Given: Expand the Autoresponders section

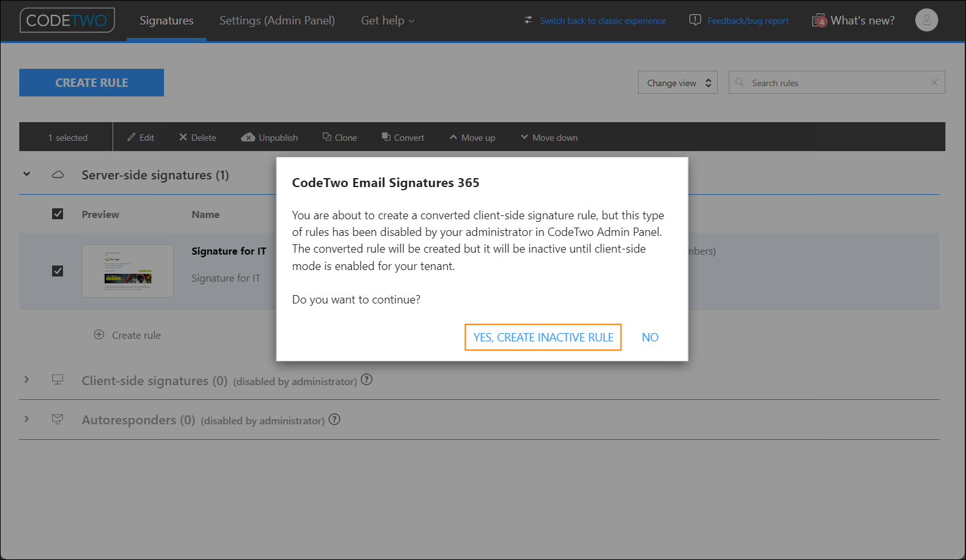Looking at the screenshot, I should pos(26,419).
